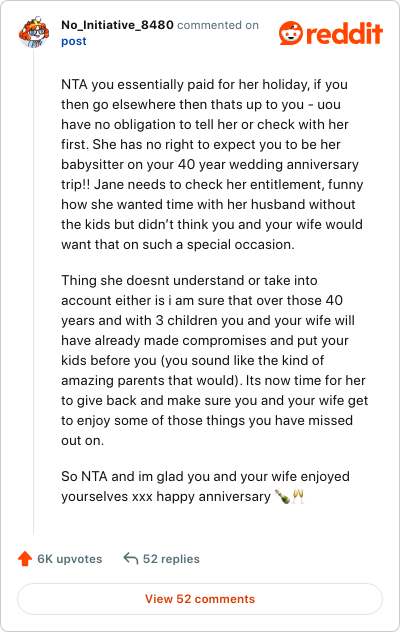Collapse the comment via vertical thread line
Image resolution: width=400 pixels, height=632 pixels.
(x=33, y=292)
